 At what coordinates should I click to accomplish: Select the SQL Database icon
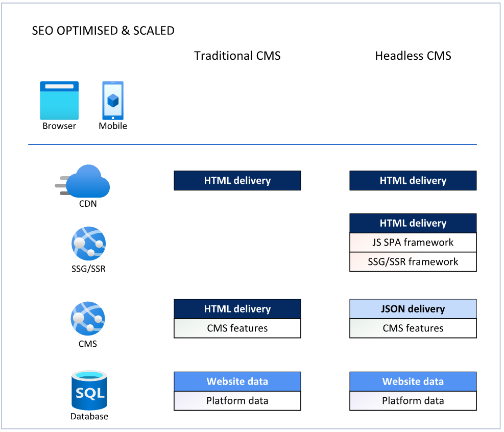click(89, 391)
